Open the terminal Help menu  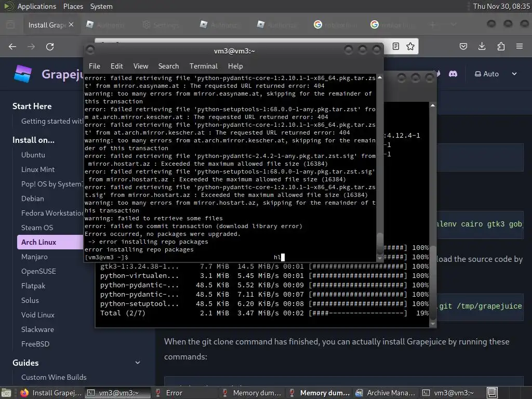(235, 66)
